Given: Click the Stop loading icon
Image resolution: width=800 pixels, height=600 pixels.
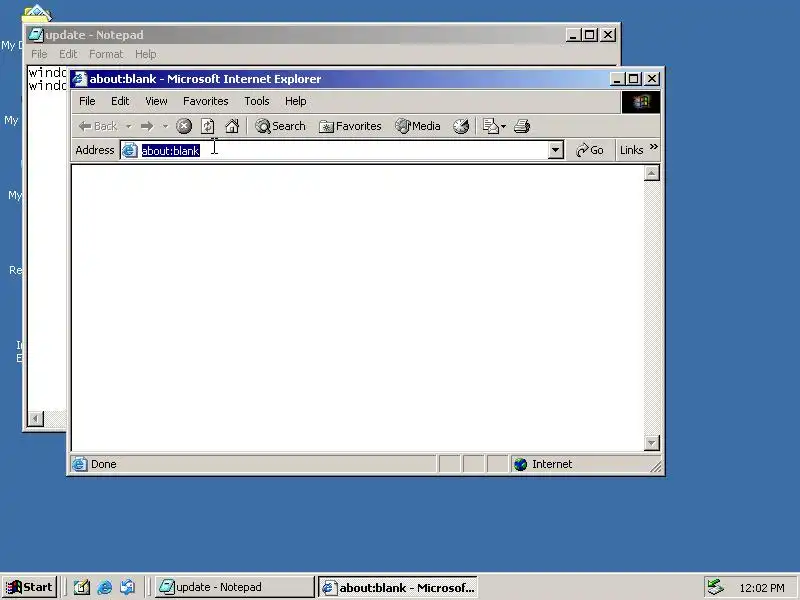Looking at the screenshot, I should click(184, 126).
